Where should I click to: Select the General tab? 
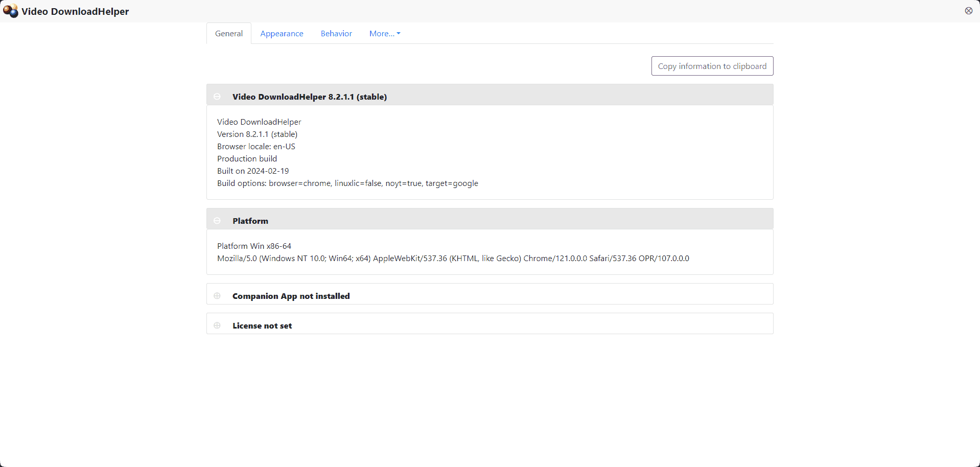pyautogui.click(x=228, y=33)
